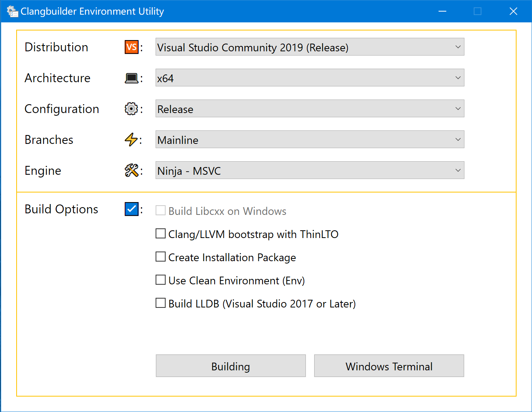
Task: Click the Build Options label text
Action: [x=61, y=209]
